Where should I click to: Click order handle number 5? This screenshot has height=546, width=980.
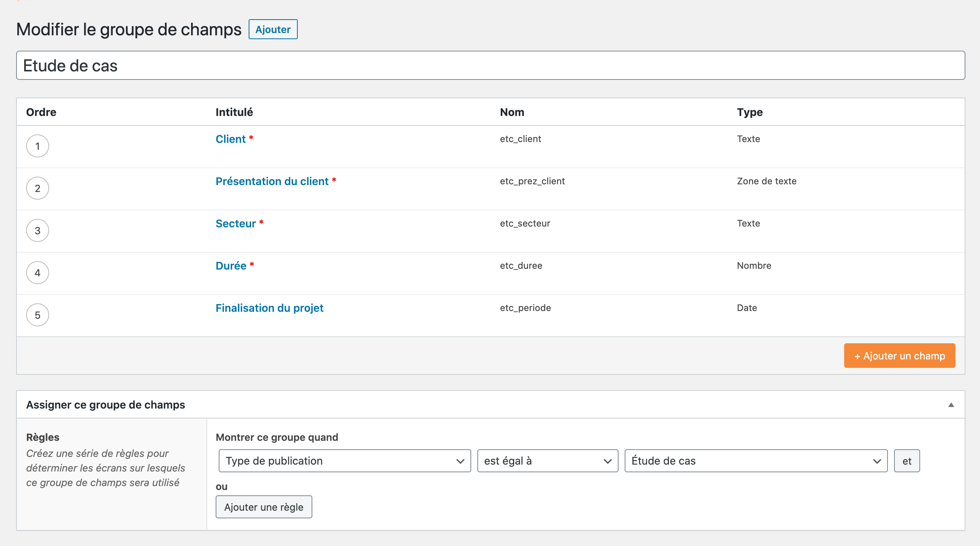(38, 315)
